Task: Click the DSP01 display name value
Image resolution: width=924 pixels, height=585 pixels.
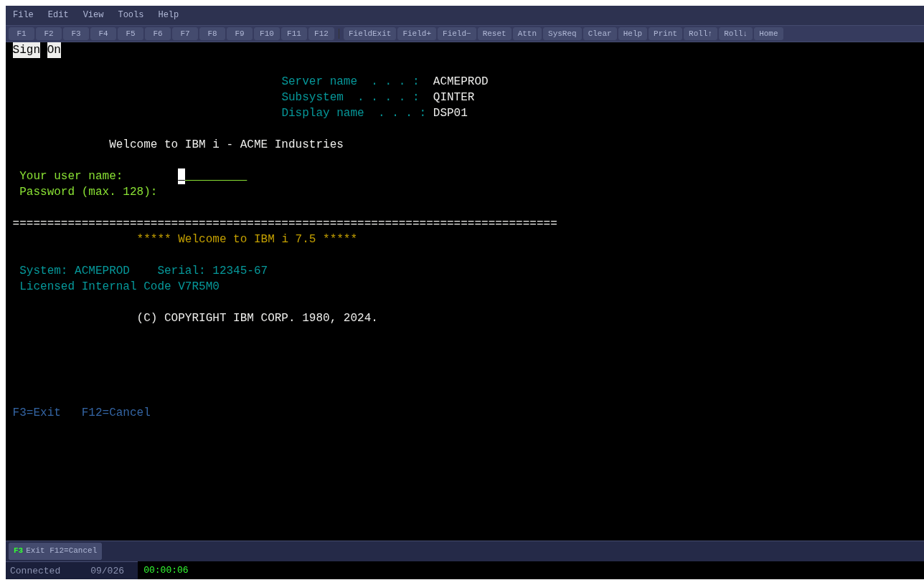Action: [x=451, y=113]
